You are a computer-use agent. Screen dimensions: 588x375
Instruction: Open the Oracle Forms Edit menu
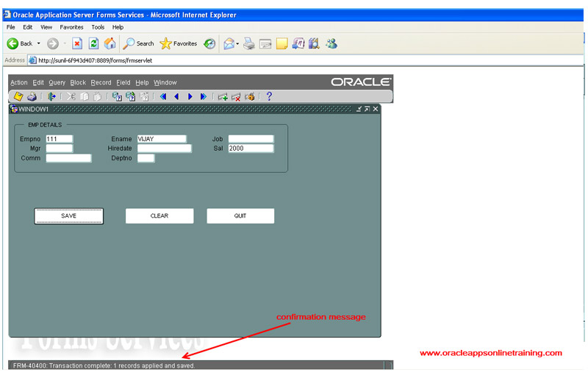tap(38, 82)
